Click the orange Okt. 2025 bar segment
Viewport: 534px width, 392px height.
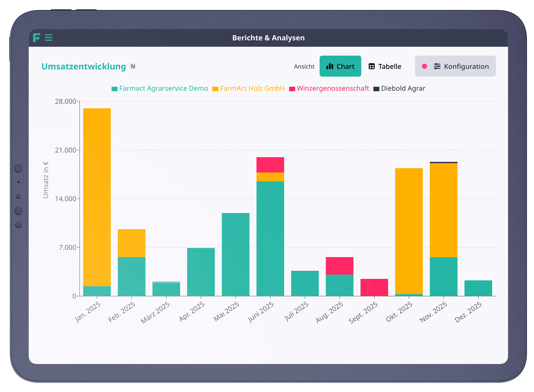409,231
